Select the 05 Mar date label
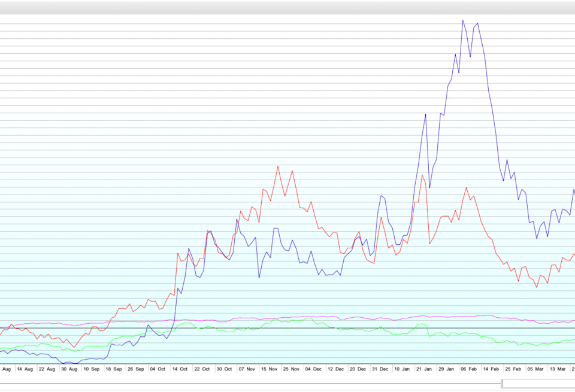 coord(535,369)
